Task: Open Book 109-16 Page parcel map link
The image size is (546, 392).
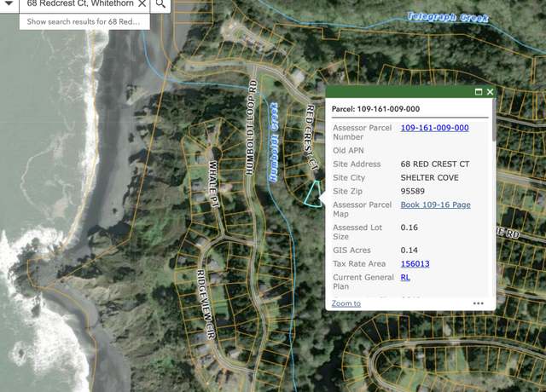Action: tap(435, 205)
